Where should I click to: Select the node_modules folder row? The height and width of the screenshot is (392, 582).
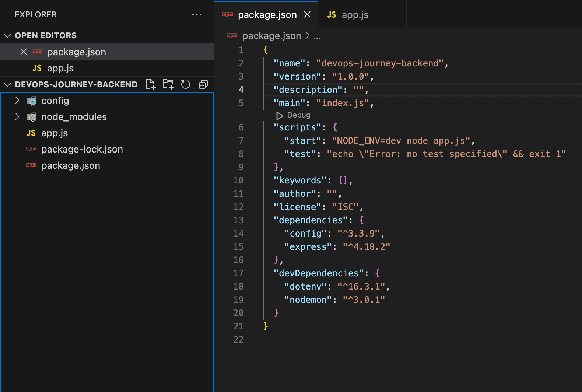(x=107, y=117)
